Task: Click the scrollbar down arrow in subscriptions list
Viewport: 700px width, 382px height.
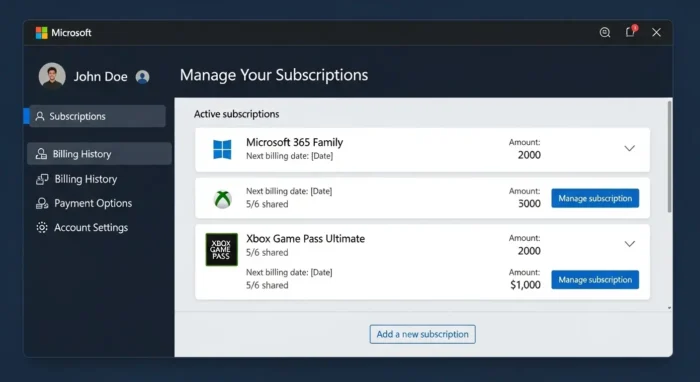Action: point(669,308)
